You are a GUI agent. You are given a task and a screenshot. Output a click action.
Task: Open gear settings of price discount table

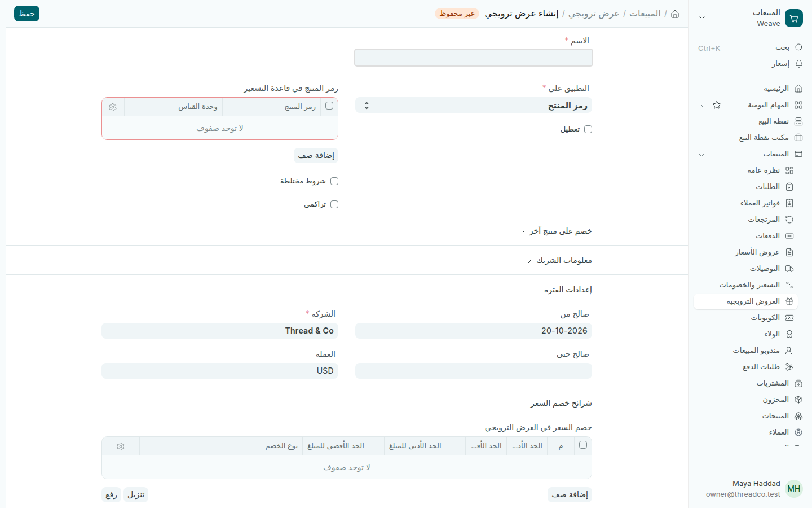tap(121, 446)
